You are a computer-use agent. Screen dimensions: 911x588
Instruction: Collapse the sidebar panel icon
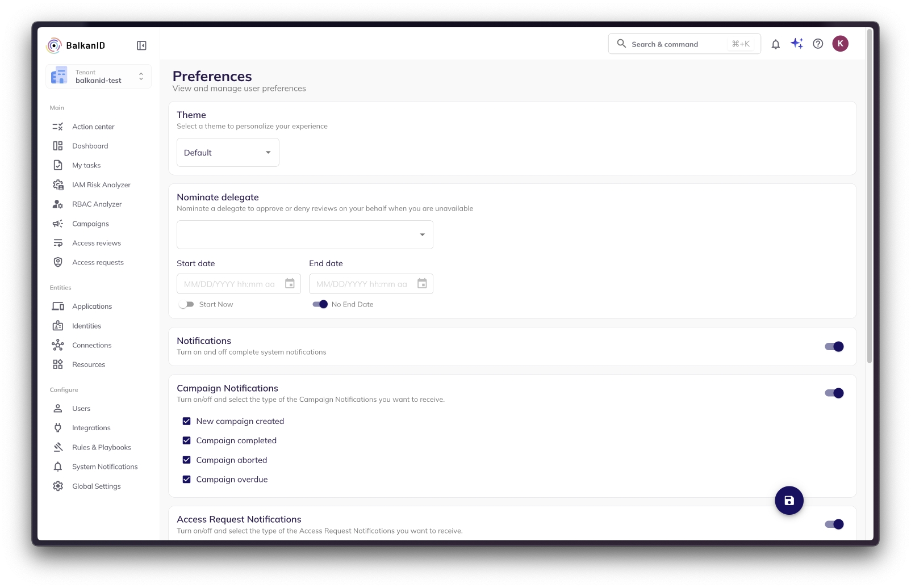coord(141,45)
